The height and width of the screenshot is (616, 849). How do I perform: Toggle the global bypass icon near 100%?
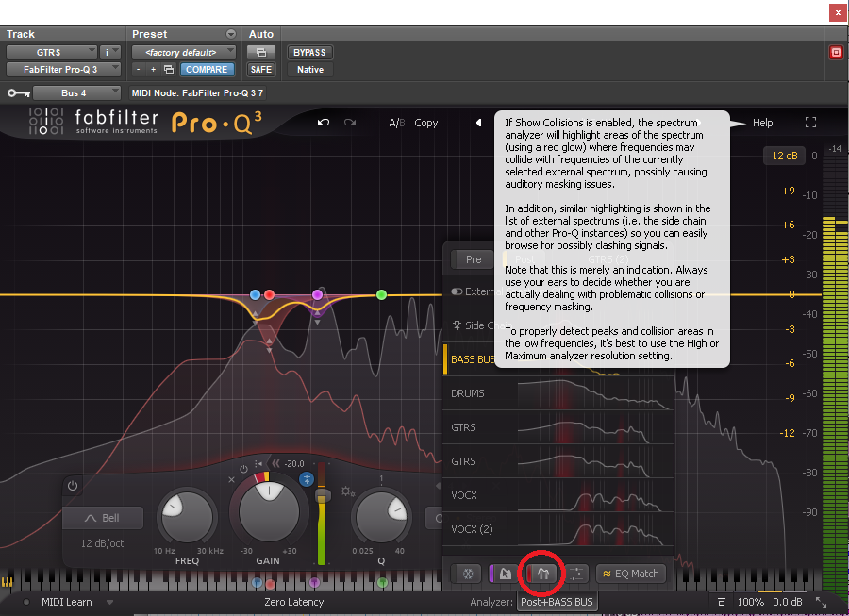[722, 602]
